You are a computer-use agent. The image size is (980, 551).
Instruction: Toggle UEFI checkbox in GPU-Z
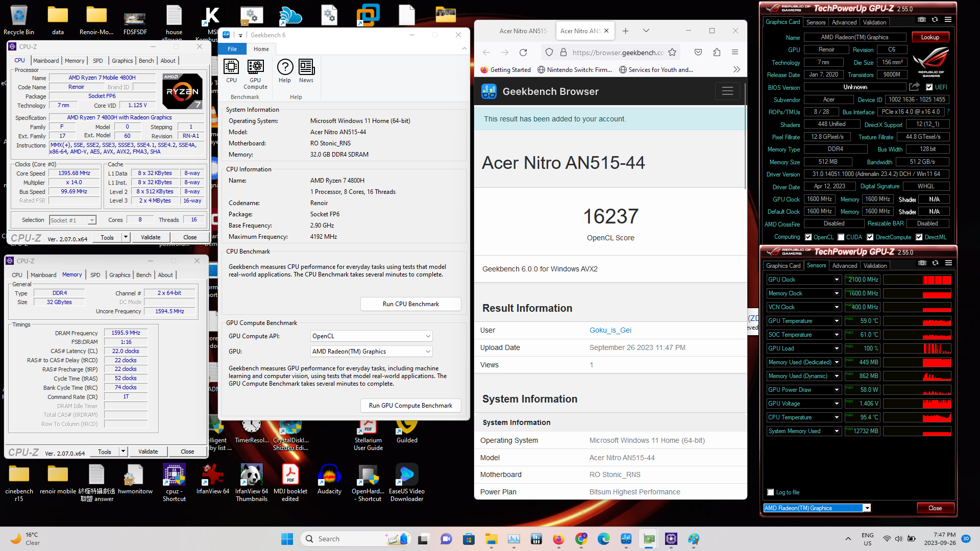point(929,87)
